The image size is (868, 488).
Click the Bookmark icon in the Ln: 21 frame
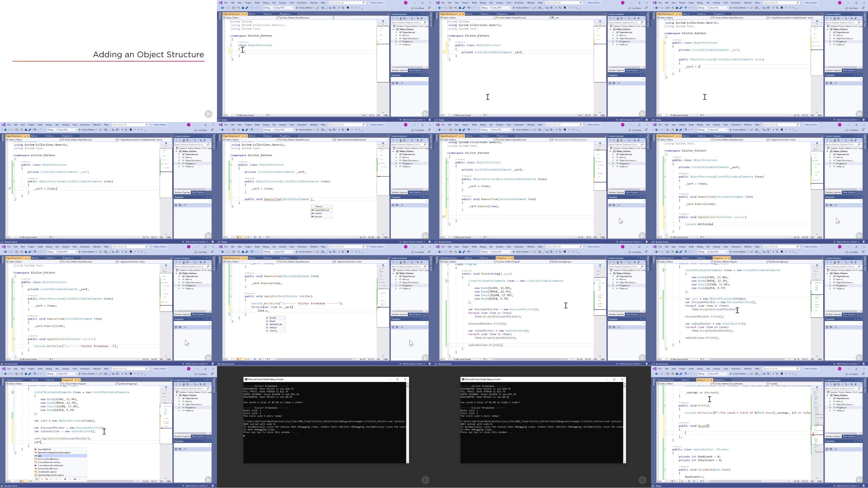pyautogui.click(x=565, y=130)
